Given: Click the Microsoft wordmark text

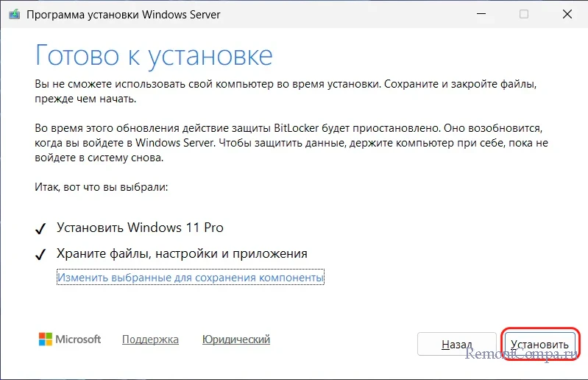Looking at the screenshot, I should pyautogui.click(x=80, y=339).
